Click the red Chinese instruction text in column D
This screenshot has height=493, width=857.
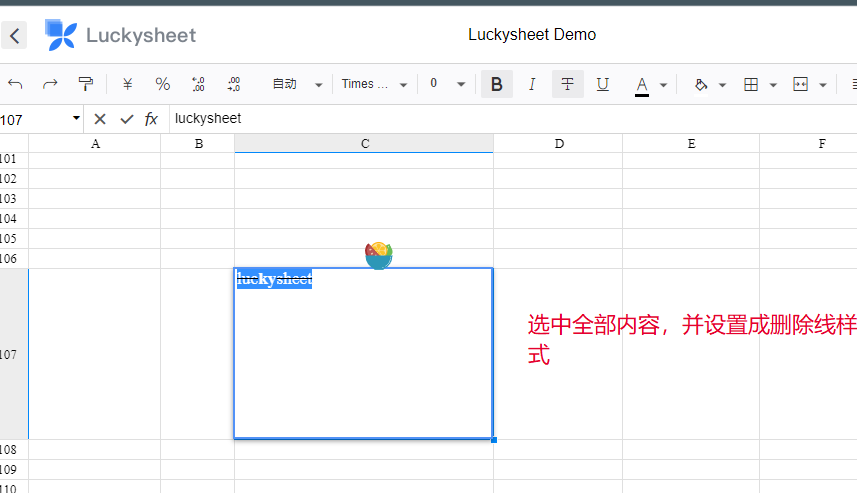pyautogui.click(x=692, y=339)
